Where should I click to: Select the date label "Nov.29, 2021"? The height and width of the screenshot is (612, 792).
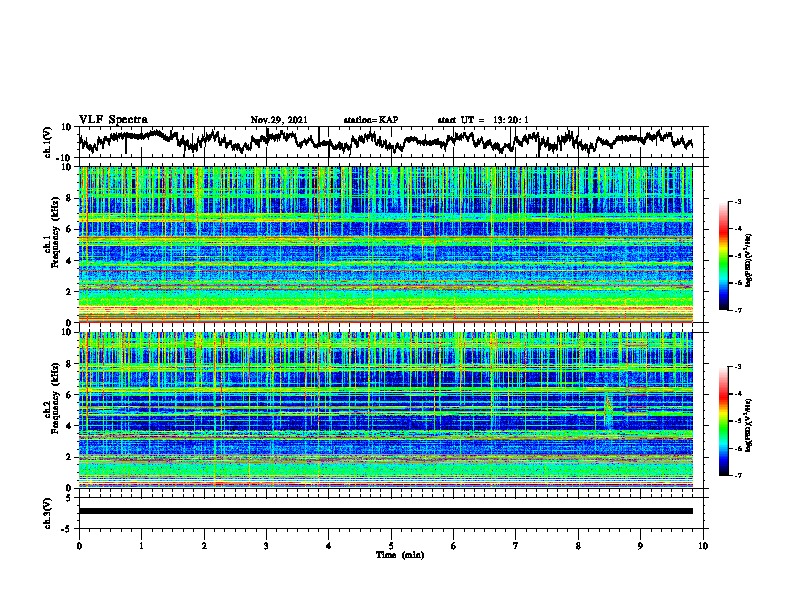pyautogui.click(x=279, y=120)
